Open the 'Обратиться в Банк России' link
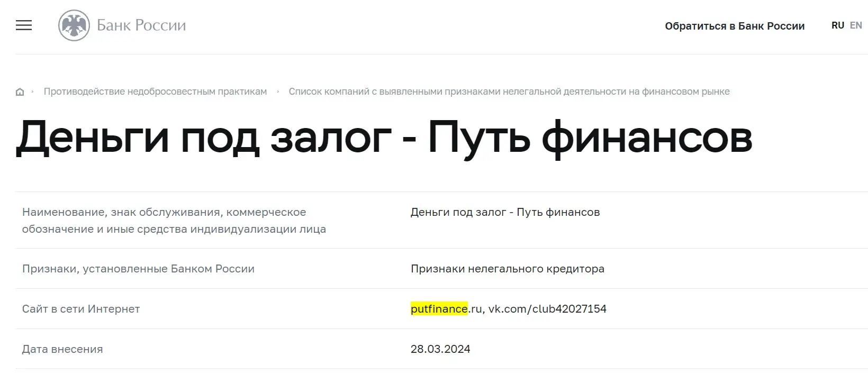This screenshot has width=868, height=383. (x=735, y=26)
